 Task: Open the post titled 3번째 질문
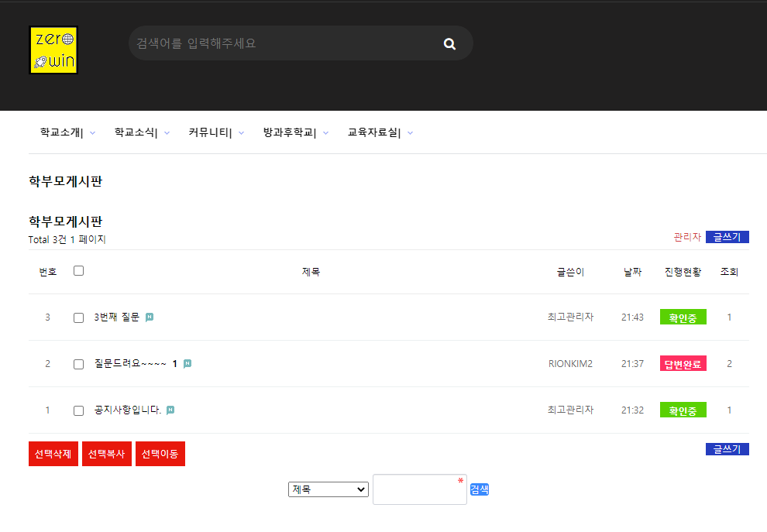pyautogui.click(x=117, y=317)
